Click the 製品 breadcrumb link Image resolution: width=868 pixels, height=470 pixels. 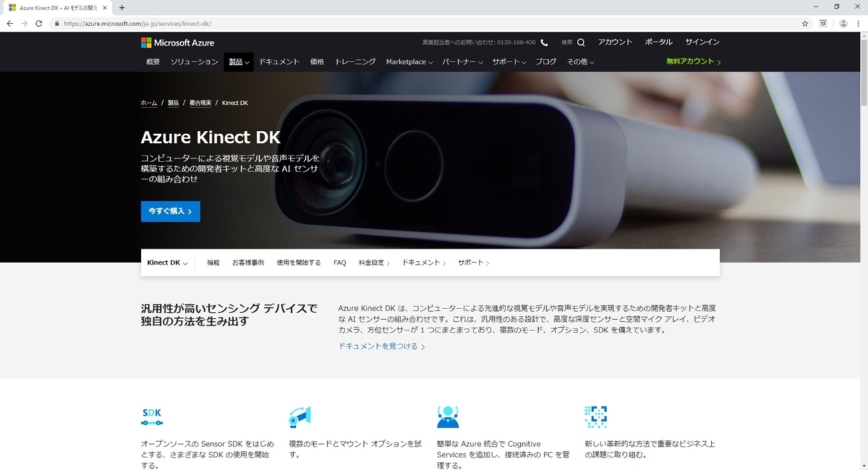pos(173,103)
